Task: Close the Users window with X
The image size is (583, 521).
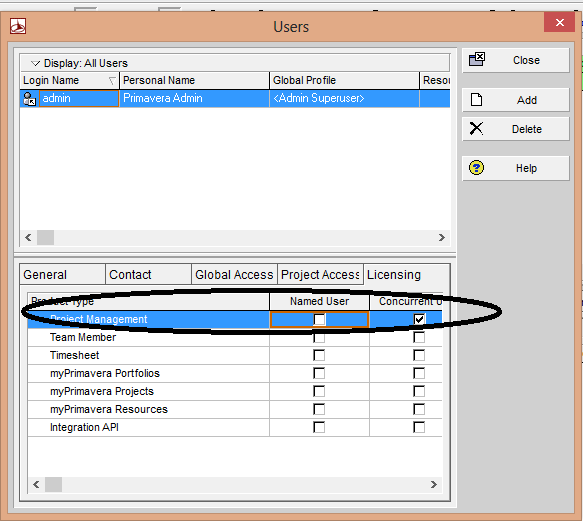Action: pos(559,22)
